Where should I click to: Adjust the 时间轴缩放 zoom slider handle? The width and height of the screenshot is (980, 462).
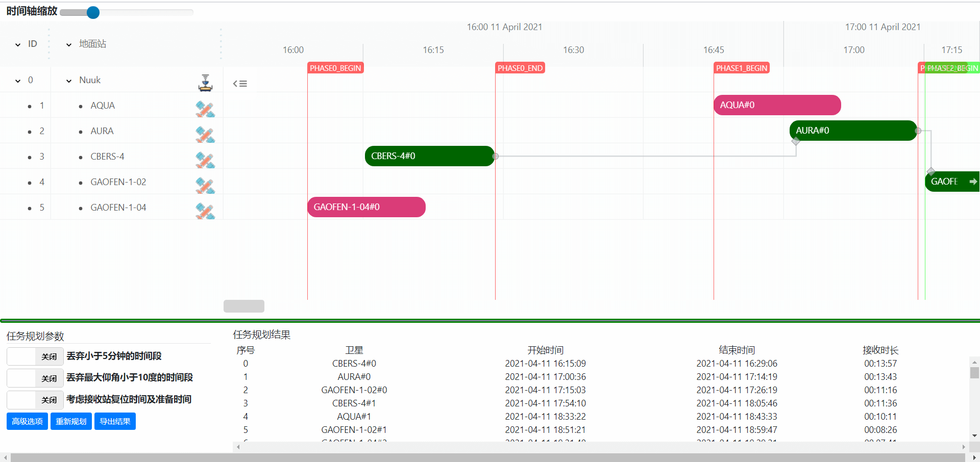point(93,12)
